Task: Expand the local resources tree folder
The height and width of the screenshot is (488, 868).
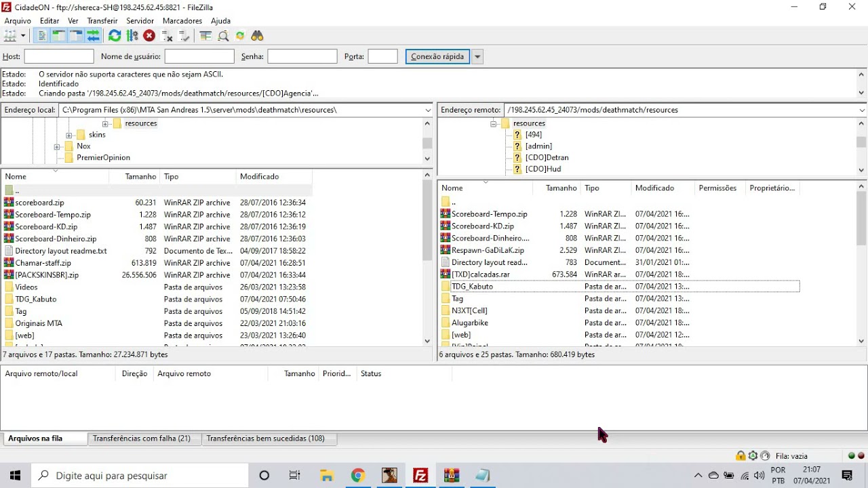Action: click(105, 124)
